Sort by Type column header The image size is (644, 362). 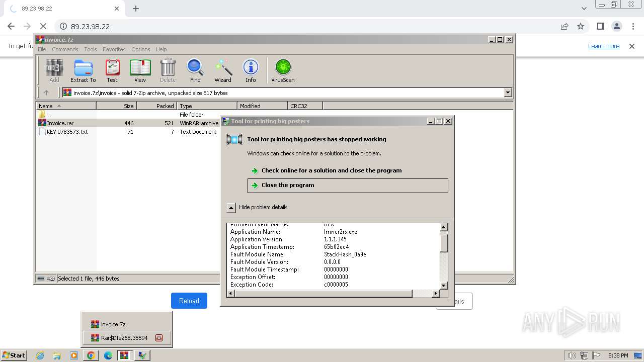point(207,106)
